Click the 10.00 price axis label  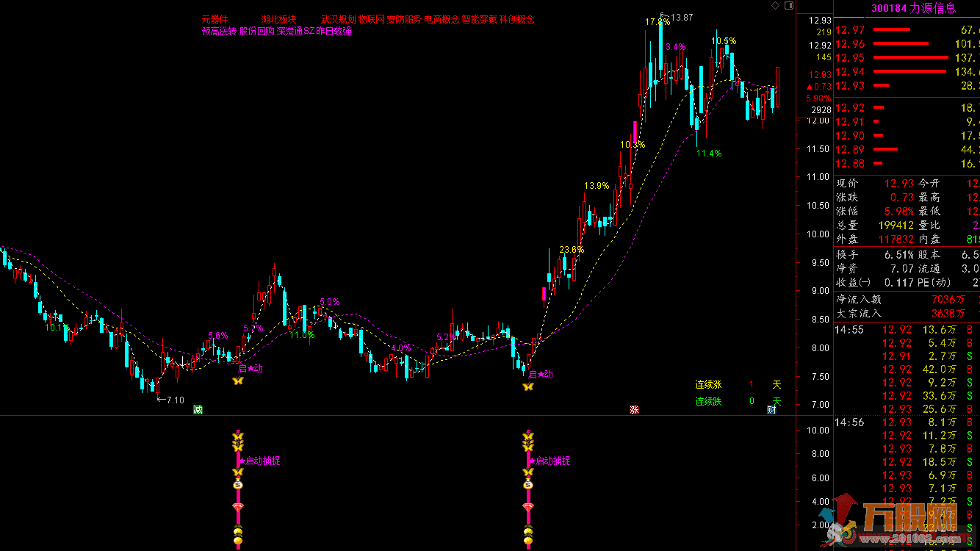(x=818, y=234)
